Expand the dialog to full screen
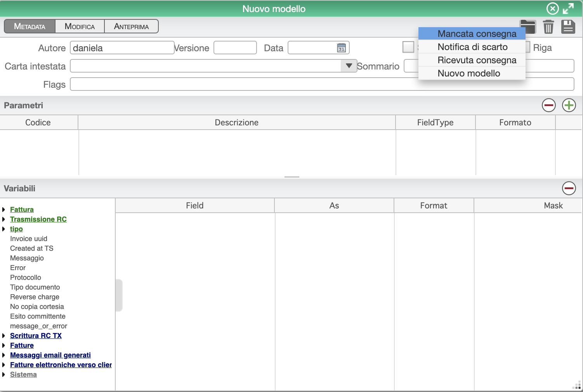The image size is (583, 392). [x=568, y=9]
